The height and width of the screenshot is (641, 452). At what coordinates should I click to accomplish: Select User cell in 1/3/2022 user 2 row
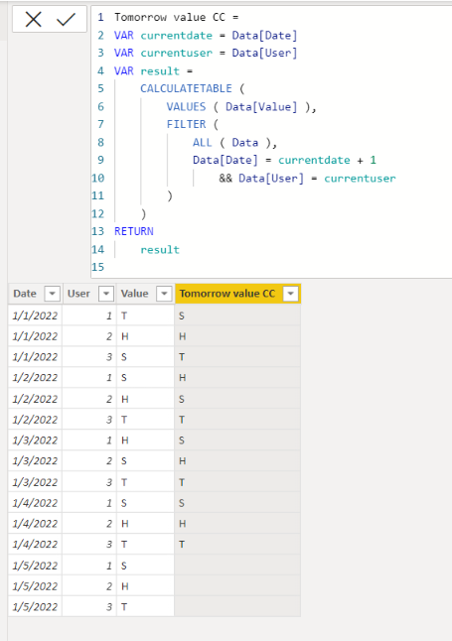point(89,461)
